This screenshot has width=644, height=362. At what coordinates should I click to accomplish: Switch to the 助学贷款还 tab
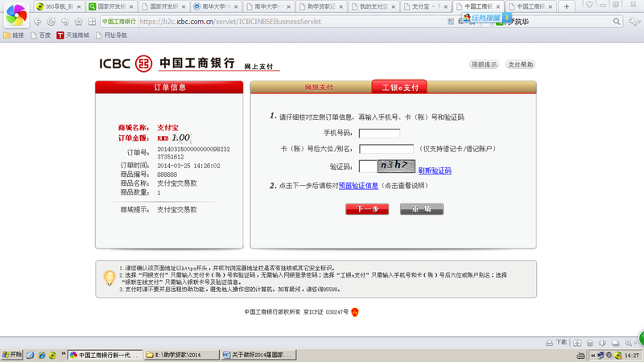(x=320, y=6)
